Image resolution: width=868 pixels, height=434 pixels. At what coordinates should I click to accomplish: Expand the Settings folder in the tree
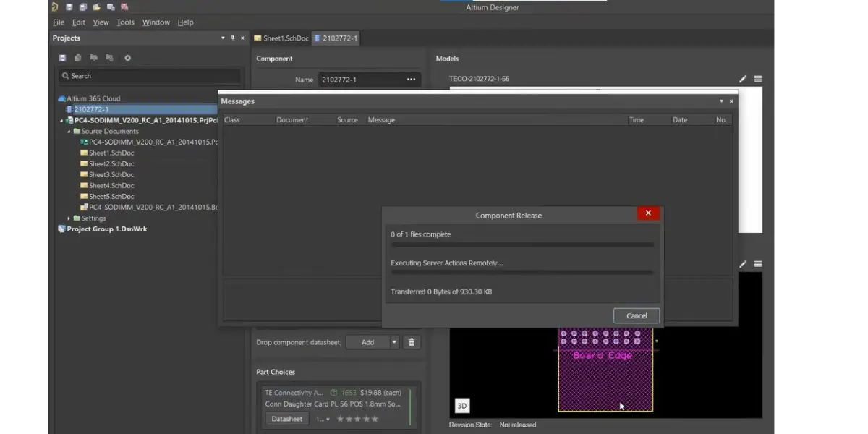(69, 218)
